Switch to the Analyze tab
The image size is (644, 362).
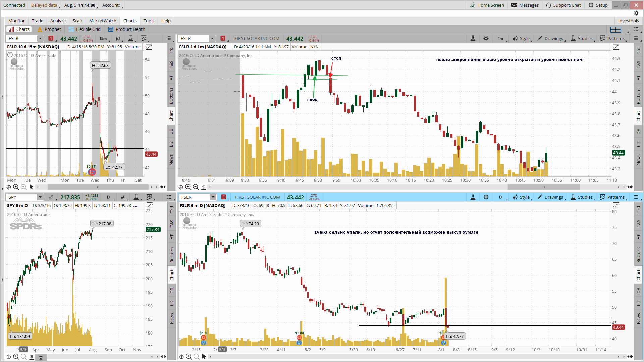pos(58,21)
